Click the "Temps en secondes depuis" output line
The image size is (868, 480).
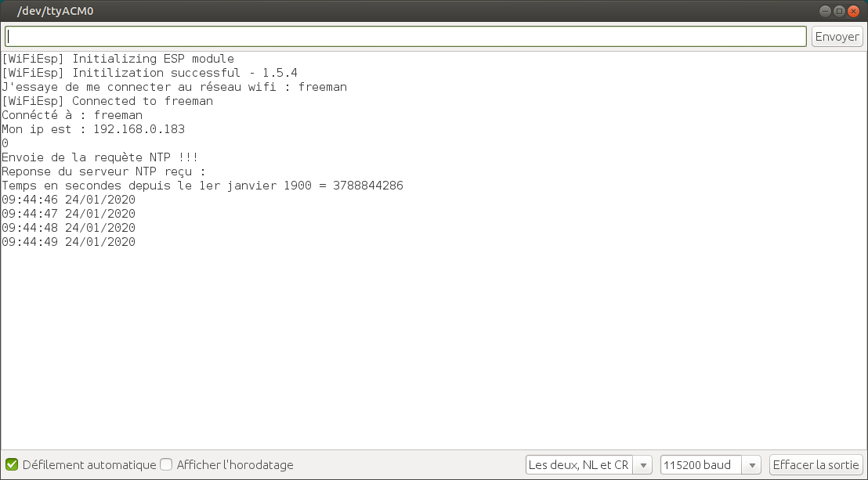coord(202,186)
